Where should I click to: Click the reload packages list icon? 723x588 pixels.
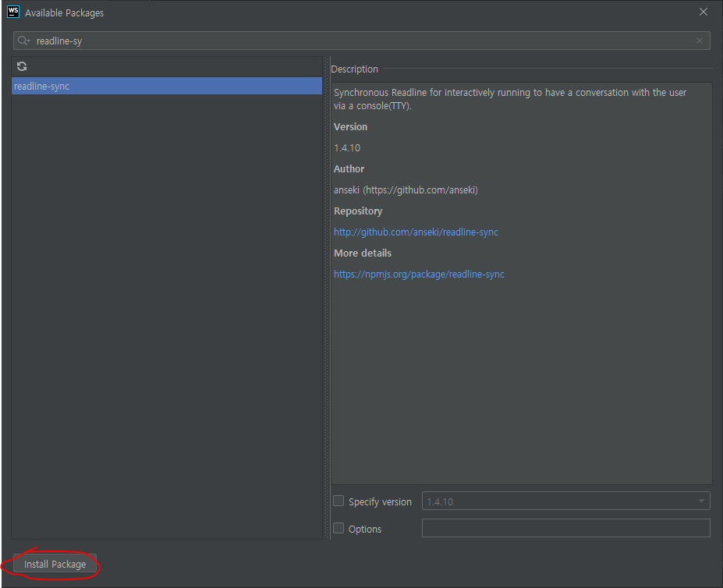click(22, 66)
